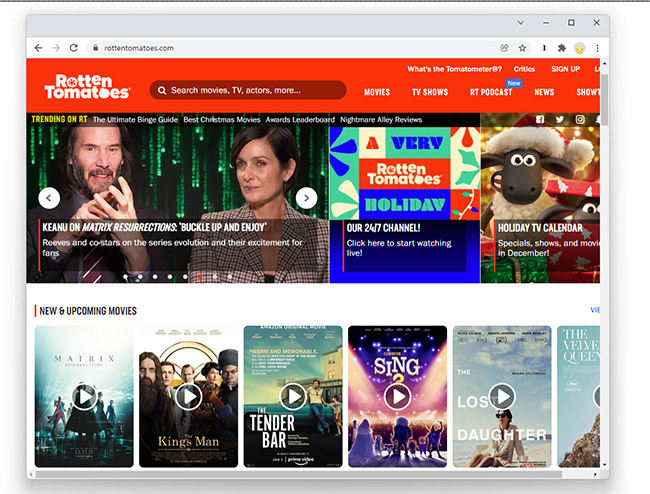Open the Rotten Tomatoes Holiday banner image

(x=405, y=173)
